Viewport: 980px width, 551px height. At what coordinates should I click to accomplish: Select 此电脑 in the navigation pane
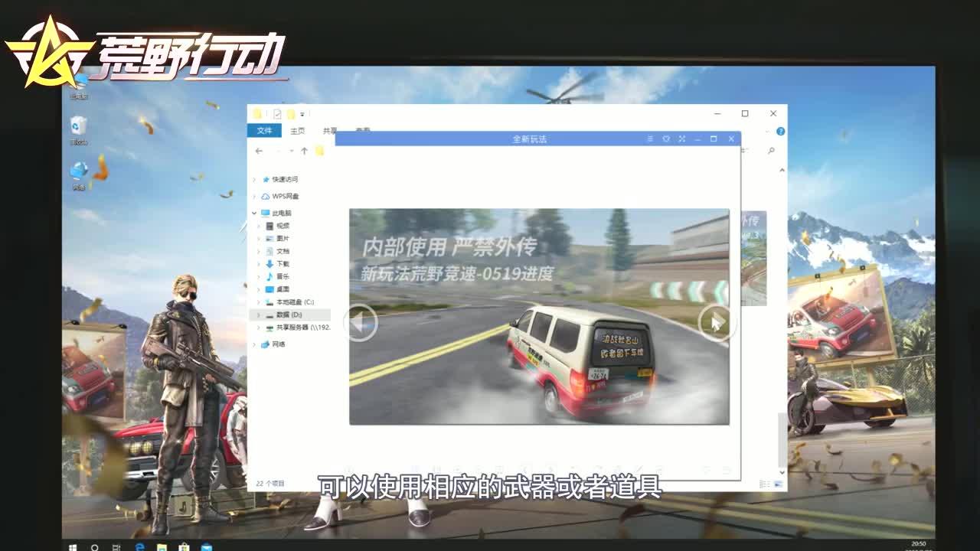click(x=276, y=213)
